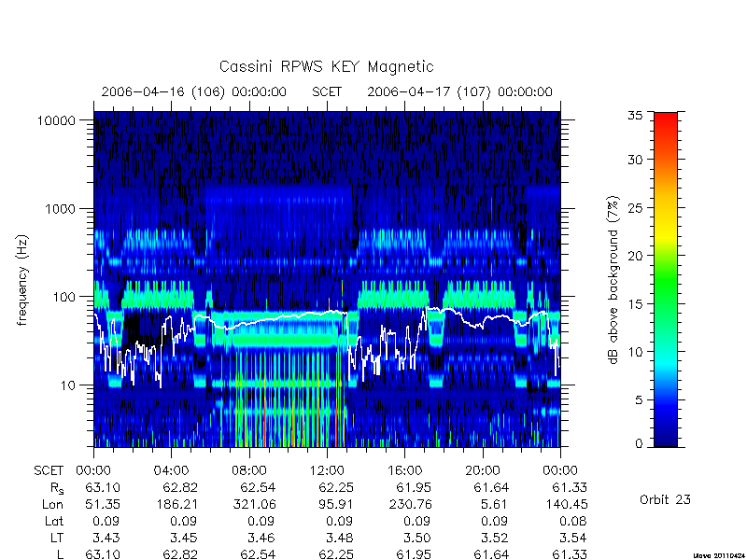Click the 'dB above background (7%)' label
Screen dimensions: 747x560
click(x=613, y=280)
